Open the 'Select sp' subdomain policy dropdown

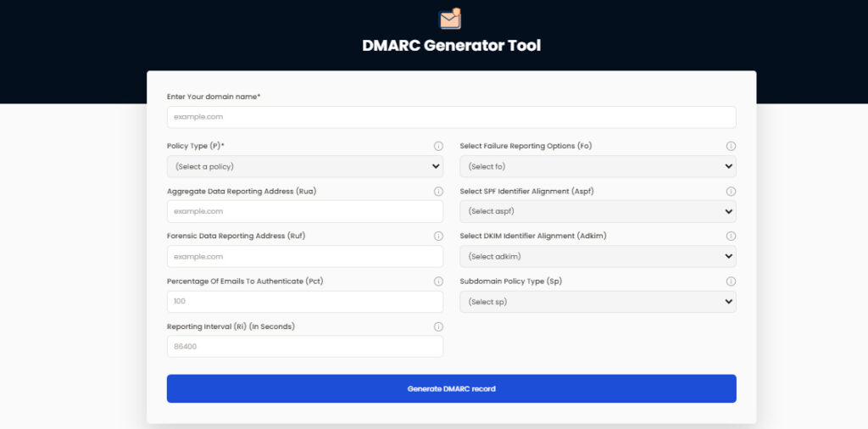tap(598, 302)
